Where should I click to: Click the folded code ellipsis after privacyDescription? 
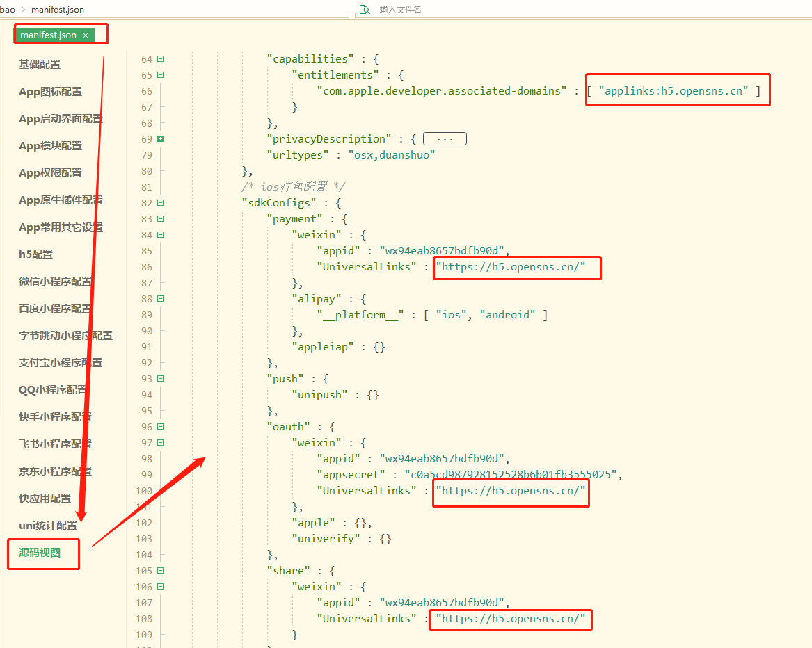445,139
